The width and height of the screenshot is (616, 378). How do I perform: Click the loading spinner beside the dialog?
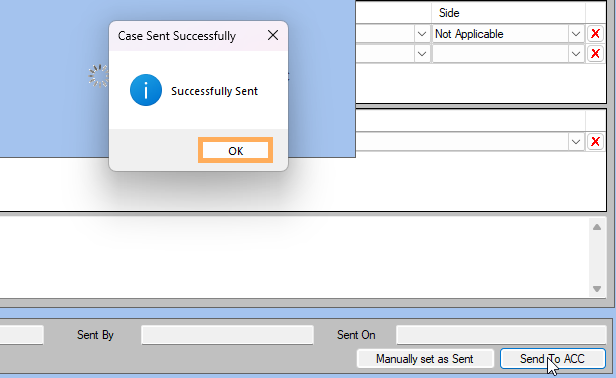99,76
